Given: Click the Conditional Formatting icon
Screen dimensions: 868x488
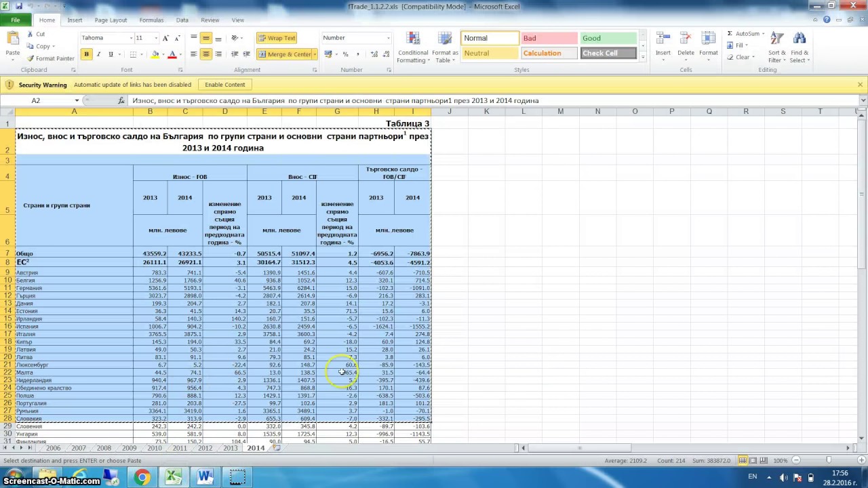Looking at the screenshot, I should coord(413,39).
